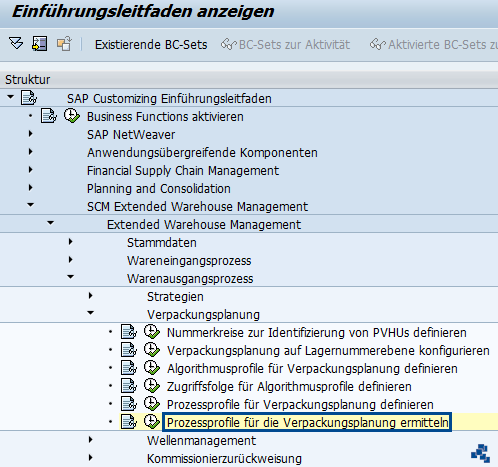Image resolution: width=498 pixels, height=467 pixels.
Task: Expand the Stammdaten node
Action: point(70,242)
